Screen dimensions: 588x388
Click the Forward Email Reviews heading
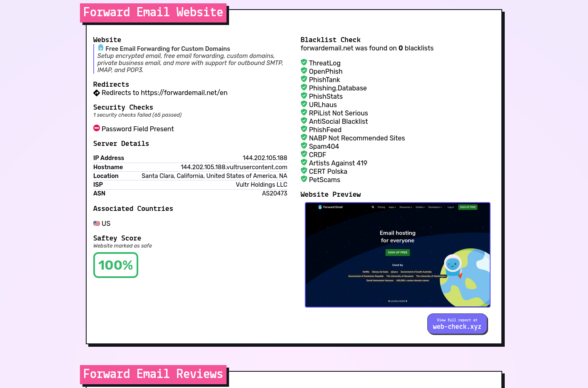(153, 374)
